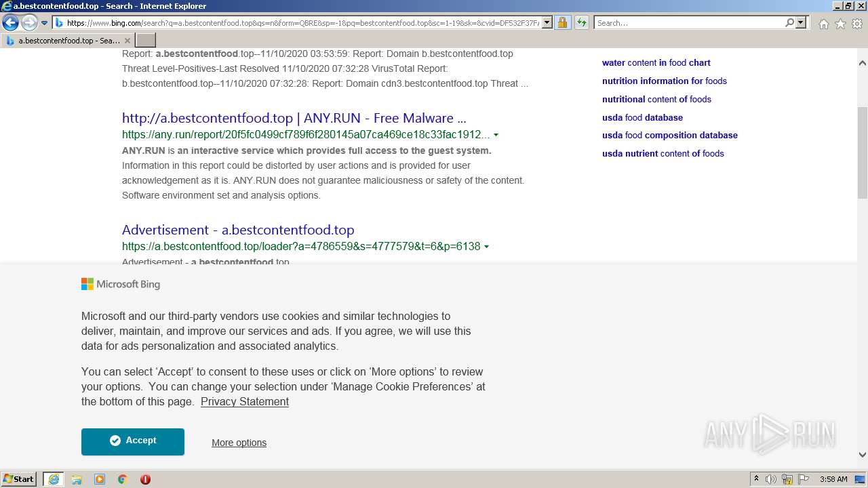
Task: Open the ANY.RUN Free Malware result title
Action: click(x=294, y=118)
